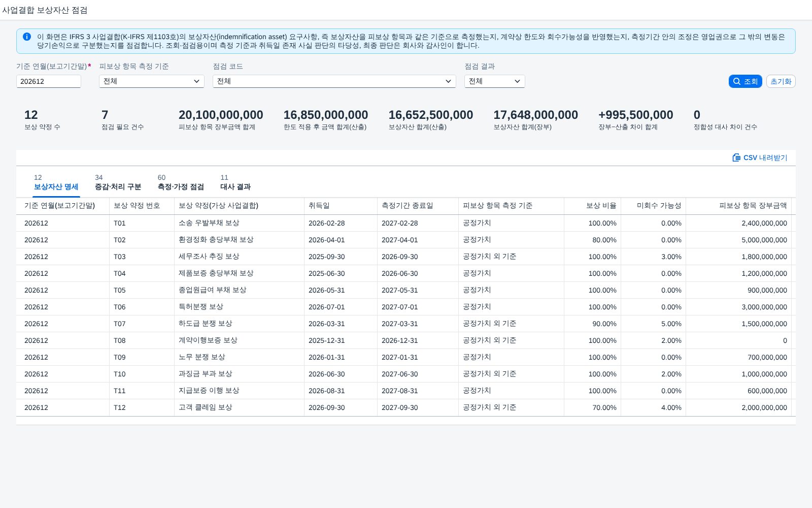Click the 사업결합 보상자산 점검 page title

click(45, 10)
